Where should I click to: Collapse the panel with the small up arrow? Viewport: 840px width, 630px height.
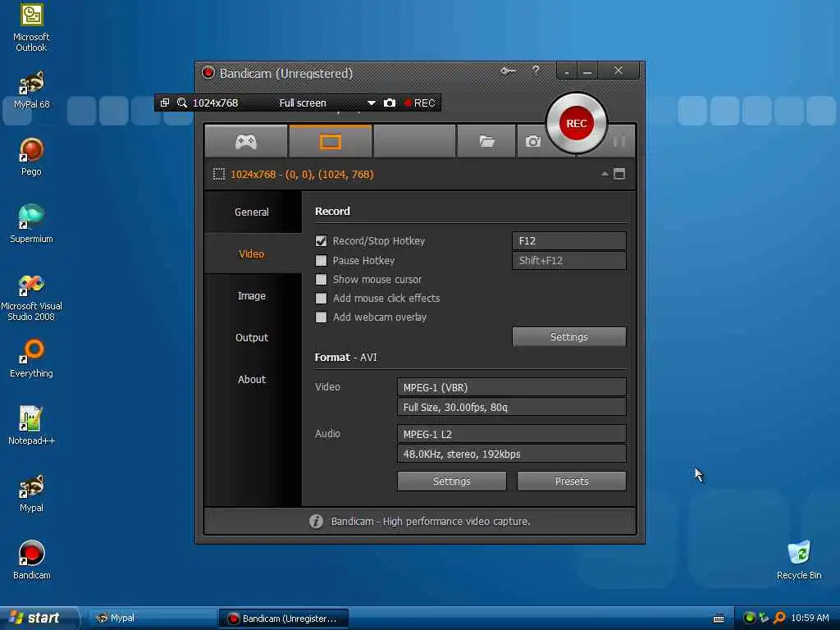(x=605, y=174)
